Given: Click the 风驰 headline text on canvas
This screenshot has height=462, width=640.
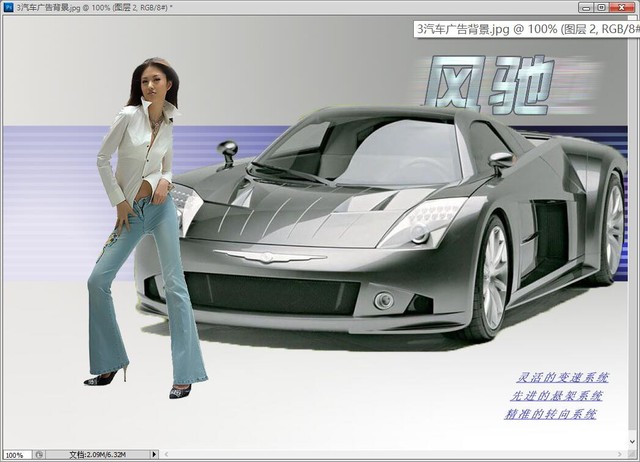Looking at the screenshot, I should click(488, 83).
